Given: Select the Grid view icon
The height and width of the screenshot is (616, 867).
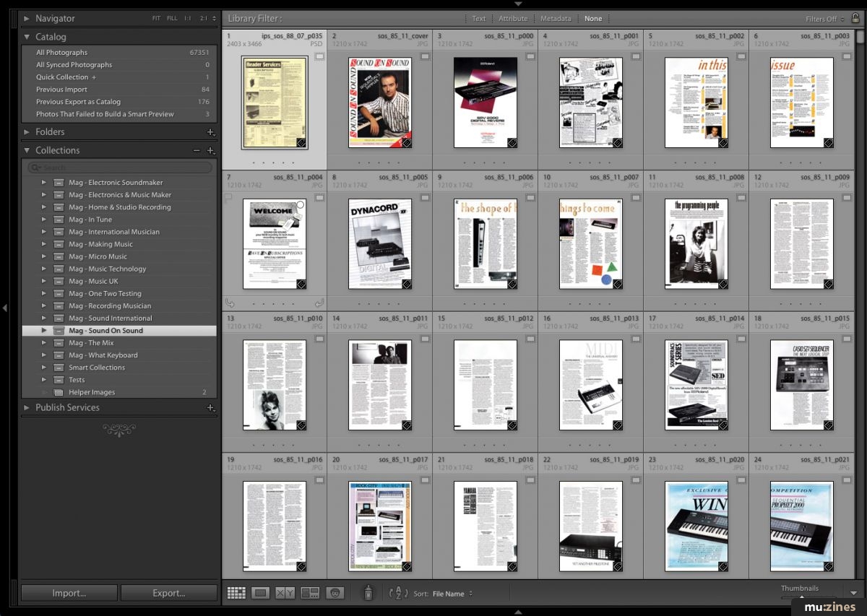Looking at the screenshot, I should click(236, 592).
